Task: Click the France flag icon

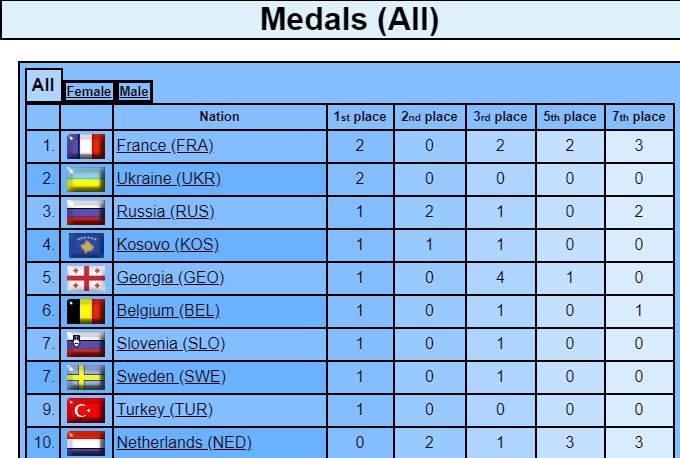Action: pyautogui.click(x=86, y=146)
